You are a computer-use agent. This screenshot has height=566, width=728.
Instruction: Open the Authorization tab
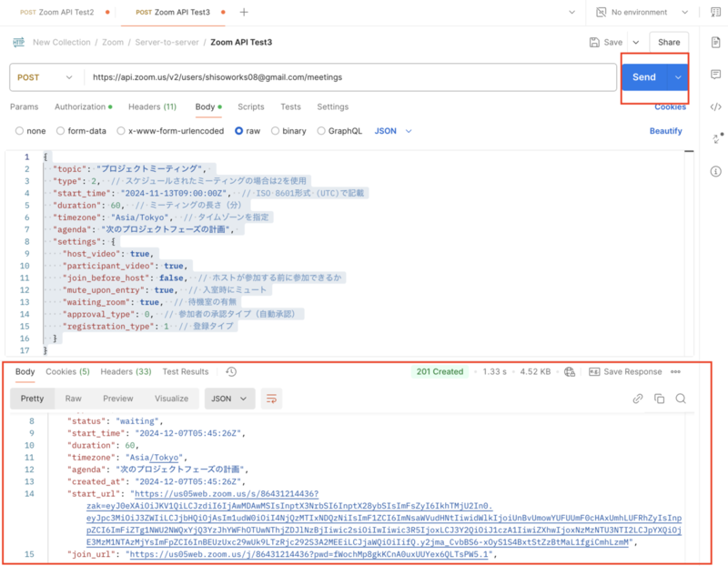coord(83,106)
